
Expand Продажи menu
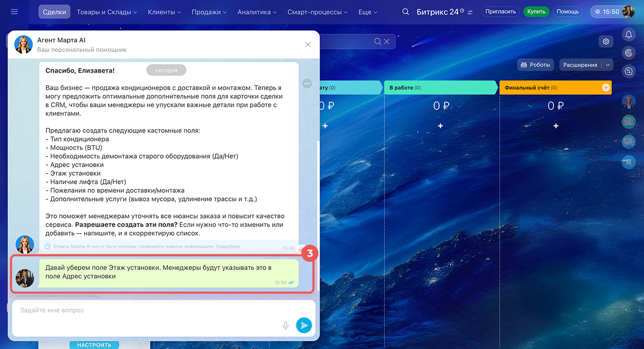pyautogui.click(x=210, y=12)
